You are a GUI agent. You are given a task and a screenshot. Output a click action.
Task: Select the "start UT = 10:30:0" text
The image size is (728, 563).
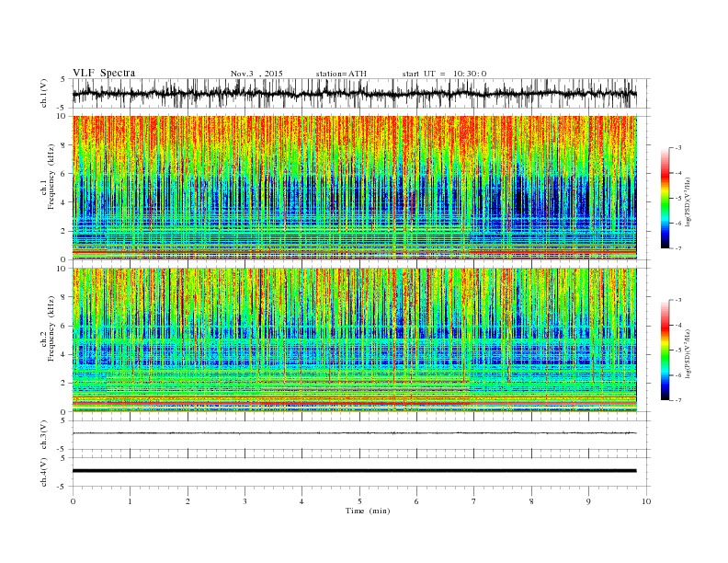click(x=444, y=74)
